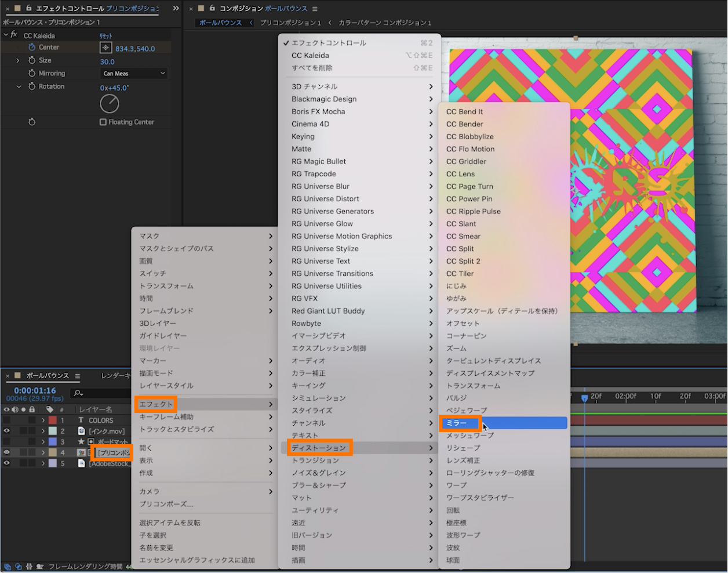Screen dimensions: 728x573
Task: Click the ボールバウンス breadcrumb in viewer
Action: (x=220, y=23)
